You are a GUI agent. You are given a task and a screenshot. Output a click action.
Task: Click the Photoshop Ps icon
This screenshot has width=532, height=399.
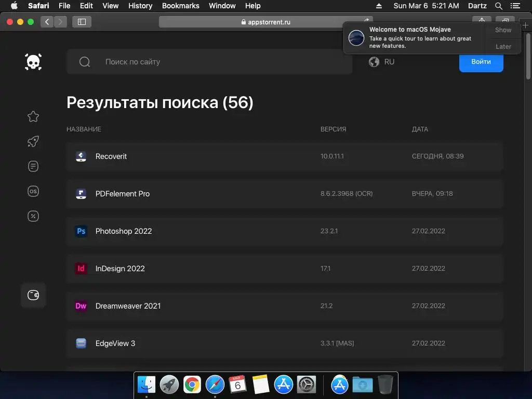81,231
